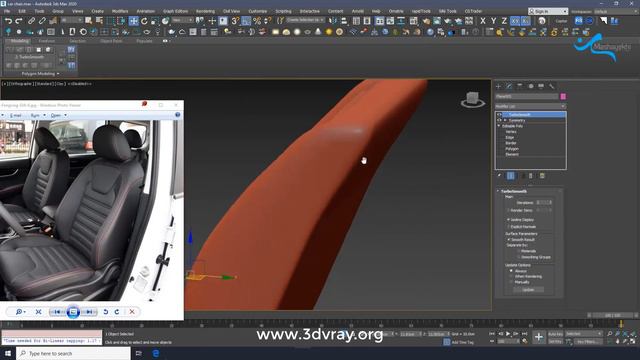
Task: Click Configure Modifier Sets icon
Action: 542,176
